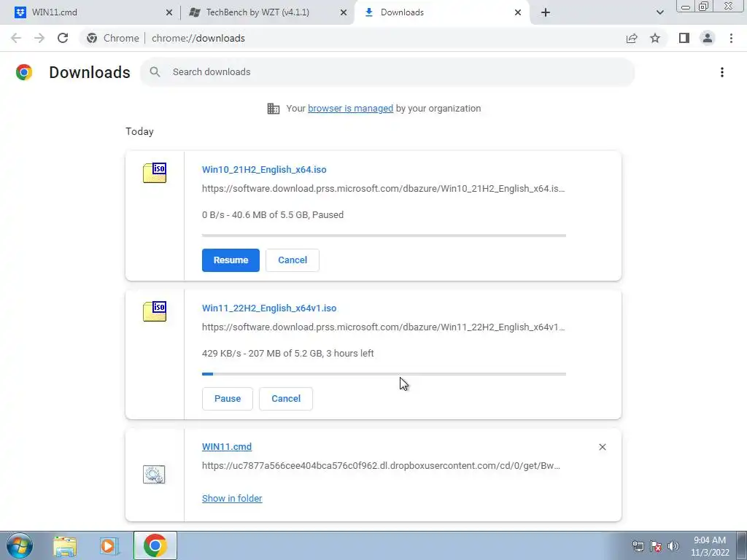Pause the Win11 ISO download
The height and width of the screenshot is (560, 747).
[228, 399]
